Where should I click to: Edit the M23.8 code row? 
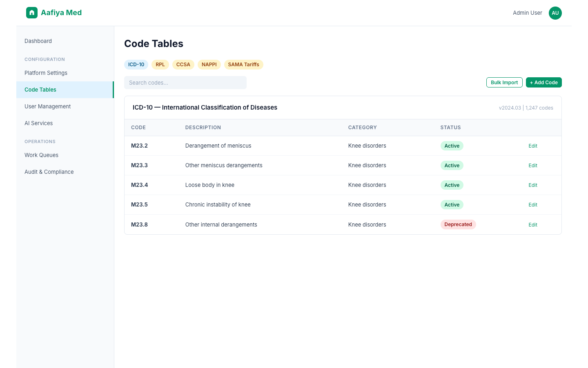533,225
